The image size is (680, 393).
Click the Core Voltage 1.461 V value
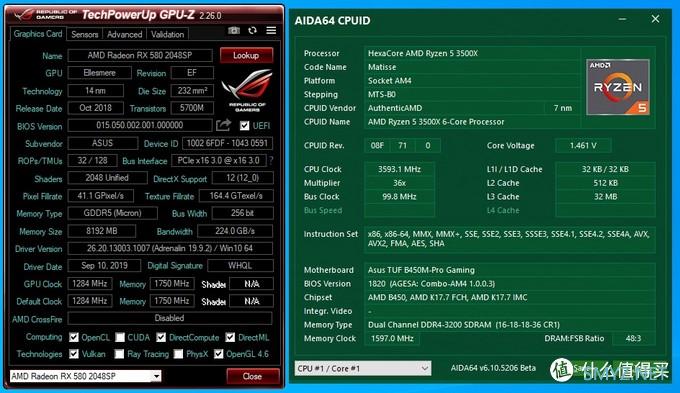point(583,146)
